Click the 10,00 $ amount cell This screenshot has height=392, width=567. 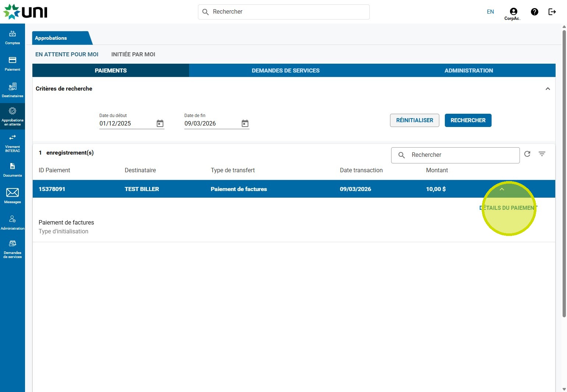[436, 189]
